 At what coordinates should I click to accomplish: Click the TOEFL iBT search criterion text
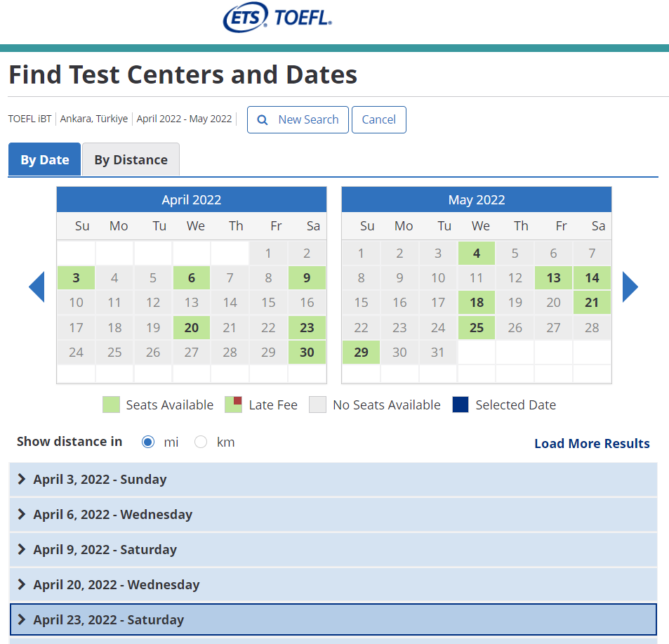click(x=30, y=119)
